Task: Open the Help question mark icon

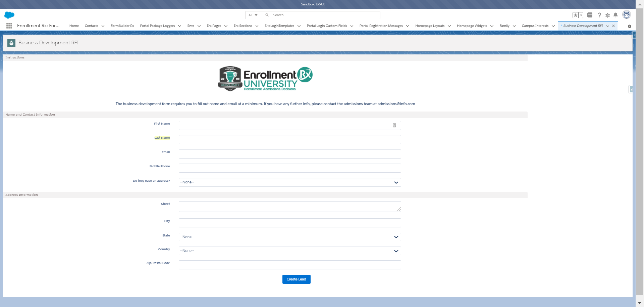Action: (x=599, y=15)
